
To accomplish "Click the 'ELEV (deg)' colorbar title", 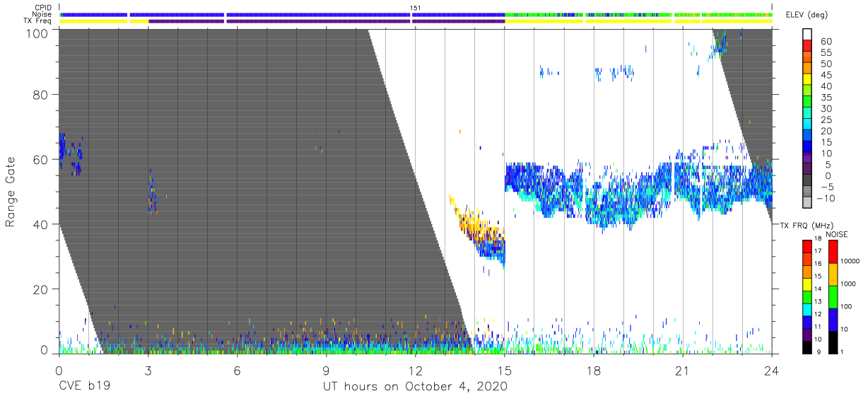I will pyautogui.click(x=808, y=16).
